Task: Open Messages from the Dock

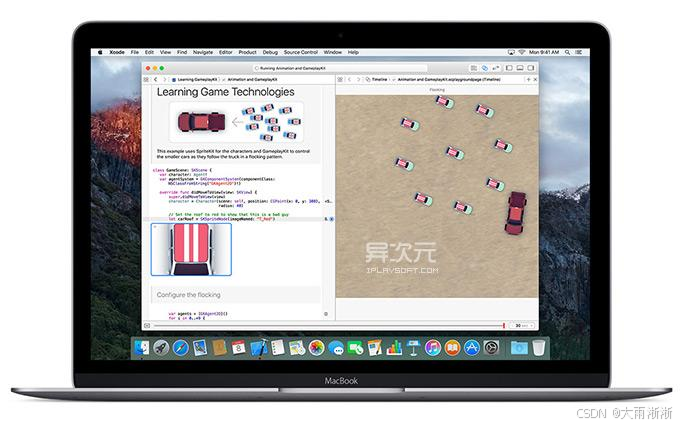Action: point(336,348)
